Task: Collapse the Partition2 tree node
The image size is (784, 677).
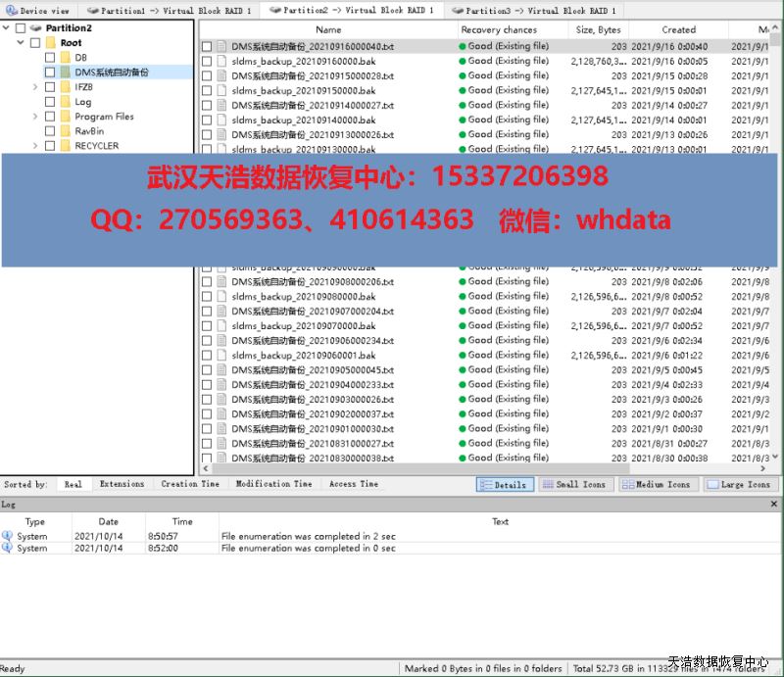Action: tap(6, 28)
